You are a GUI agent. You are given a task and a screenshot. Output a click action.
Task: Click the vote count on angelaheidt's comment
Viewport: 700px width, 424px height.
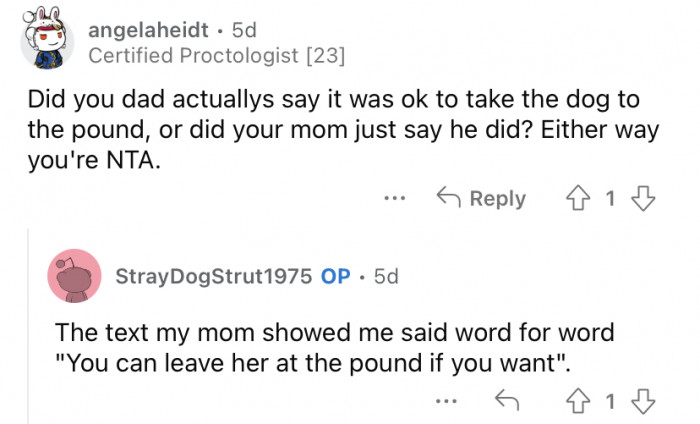610,198
